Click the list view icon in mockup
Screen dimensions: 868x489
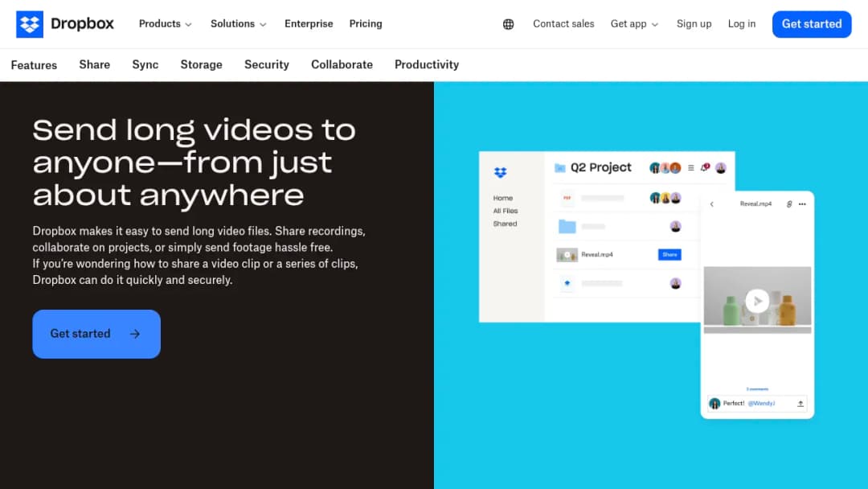coord(691,168)
